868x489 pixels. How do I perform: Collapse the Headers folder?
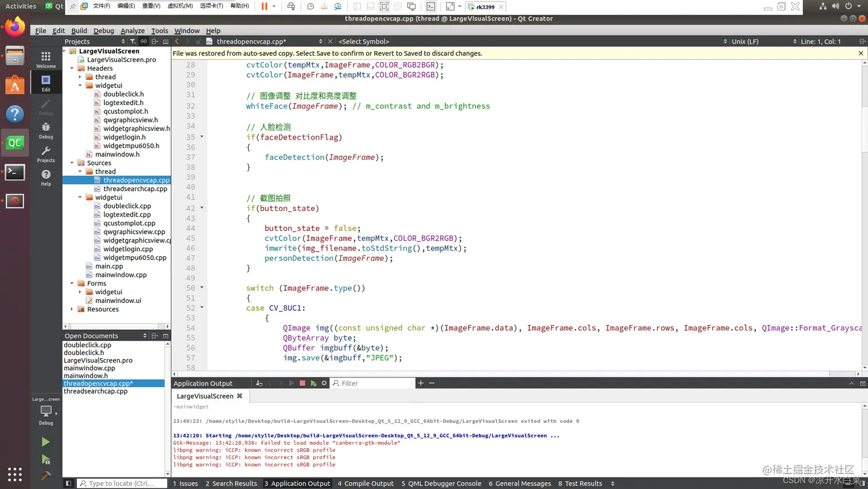pyautogui.click(x=72, y=68)
